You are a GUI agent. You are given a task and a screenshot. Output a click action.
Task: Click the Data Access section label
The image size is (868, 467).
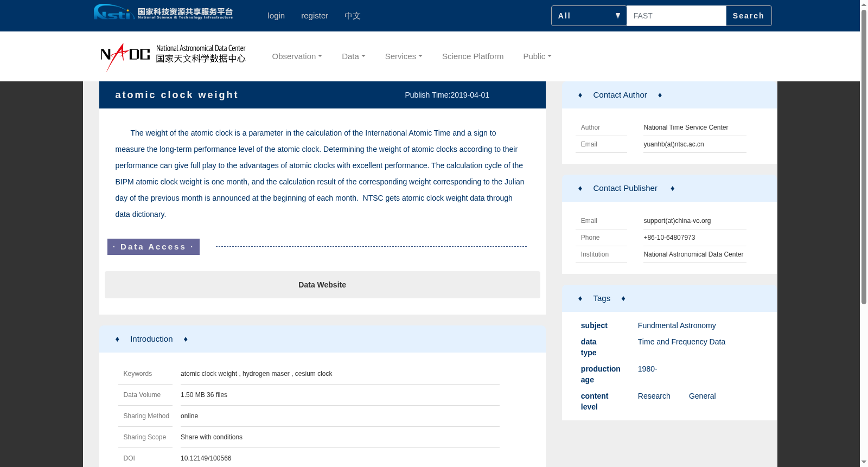[x=154, y=247]
